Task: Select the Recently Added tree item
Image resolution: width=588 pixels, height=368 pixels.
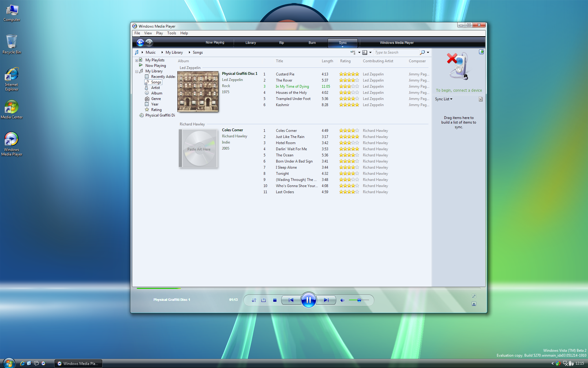Action: (160, 77)
